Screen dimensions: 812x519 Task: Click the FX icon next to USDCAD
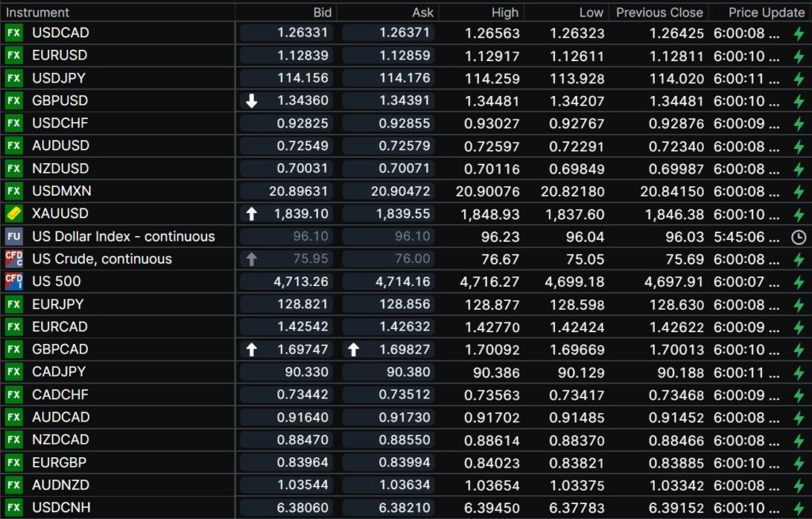(x=13, y=32)
